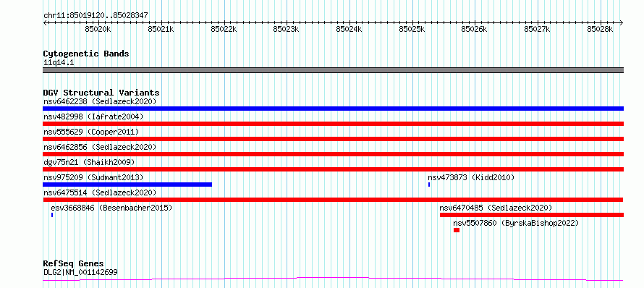Screen dimensions: 644x288
Task: Click the DLG2|NM_001142699 gene label
Action: coord(80,272)
